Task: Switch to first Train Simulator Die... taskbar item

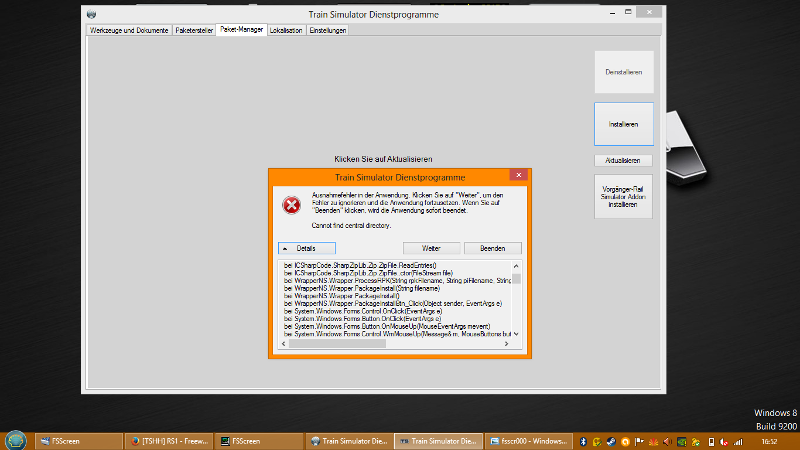Action: pyautogui.click(x=349, y=441)
